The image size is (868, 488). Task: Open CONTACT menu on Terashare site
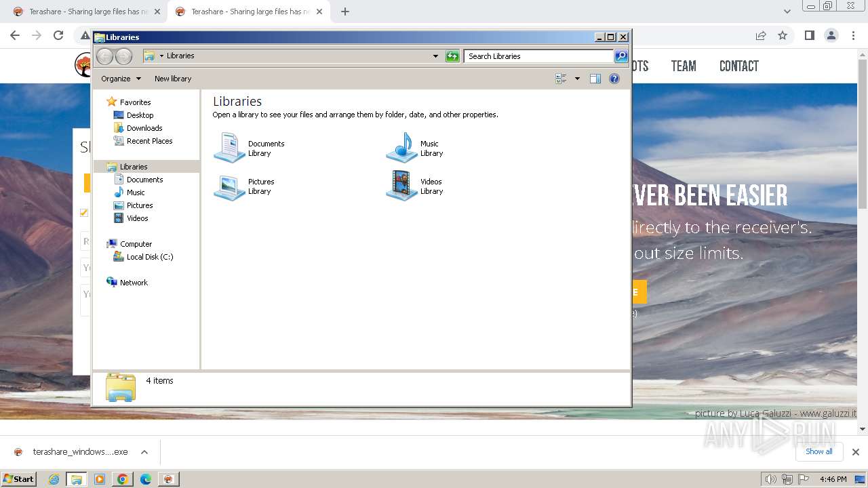(x=738, y=66)
